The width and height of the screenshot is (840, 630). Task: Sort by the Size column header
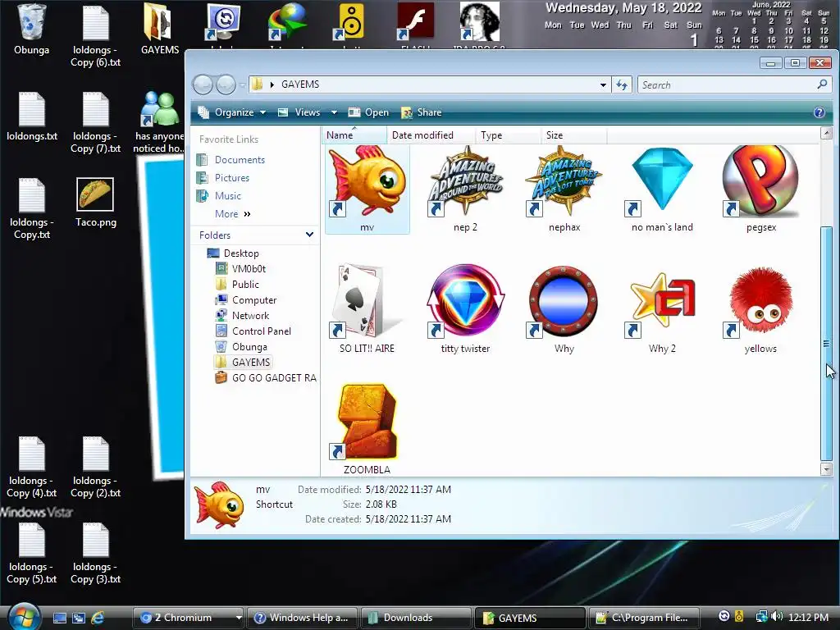coord(573,135)
